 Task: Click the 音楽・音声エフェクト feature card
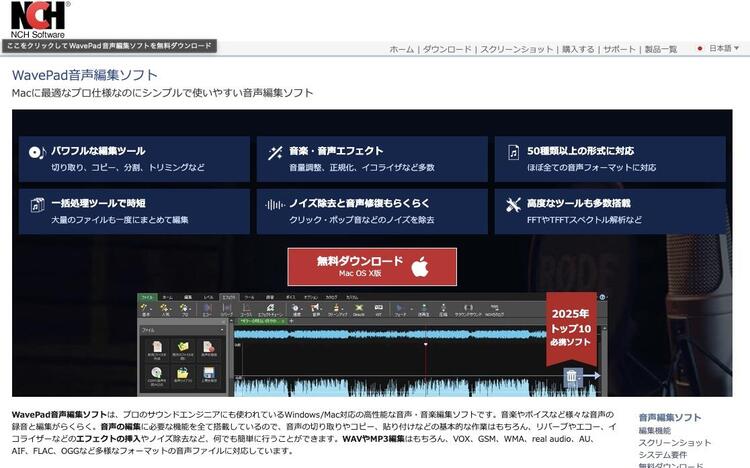372,159
